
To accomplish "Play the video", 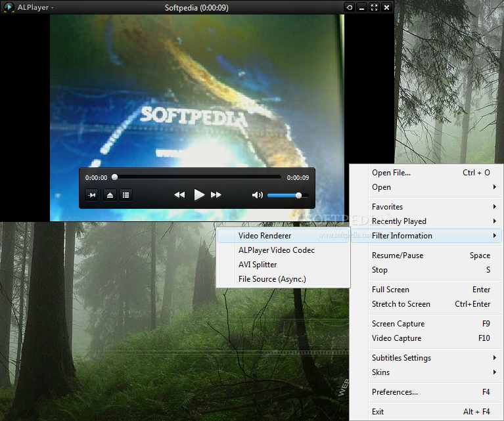I will tap(199, 195).
